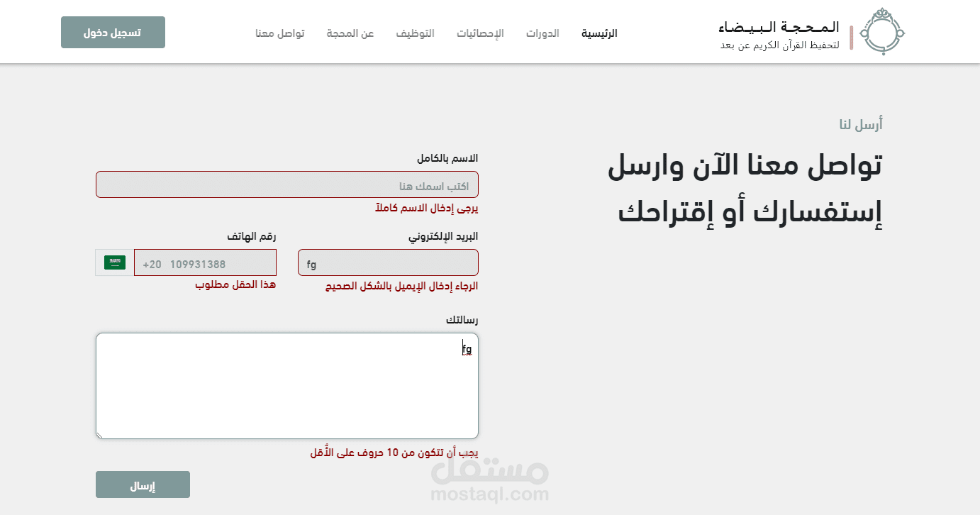
Task: Open the عن المحجة page
Action: pos(350,33)
